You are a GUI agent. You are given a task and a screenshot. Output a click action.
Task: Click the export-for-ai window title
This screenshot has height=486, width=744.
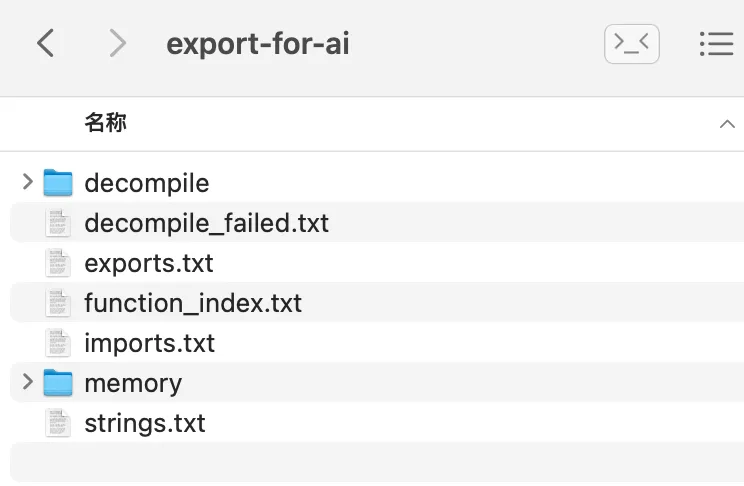(258, 44)
